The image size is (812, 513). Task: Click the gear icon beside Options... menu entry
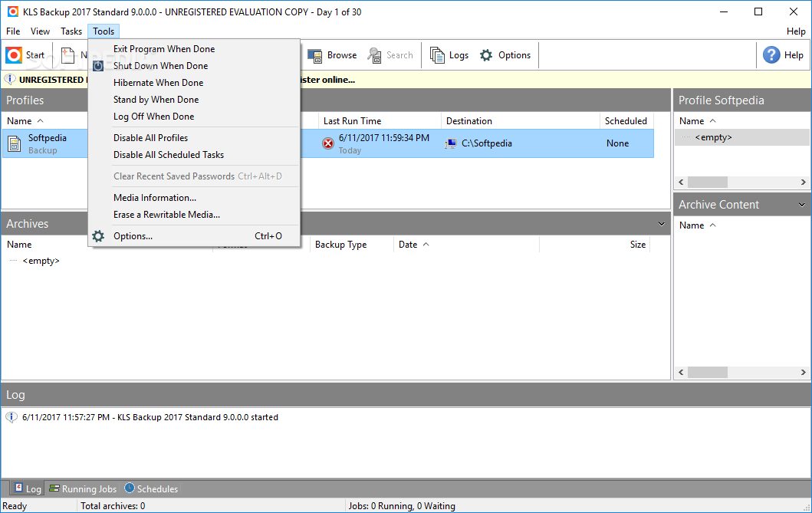[x=98, y=236]
